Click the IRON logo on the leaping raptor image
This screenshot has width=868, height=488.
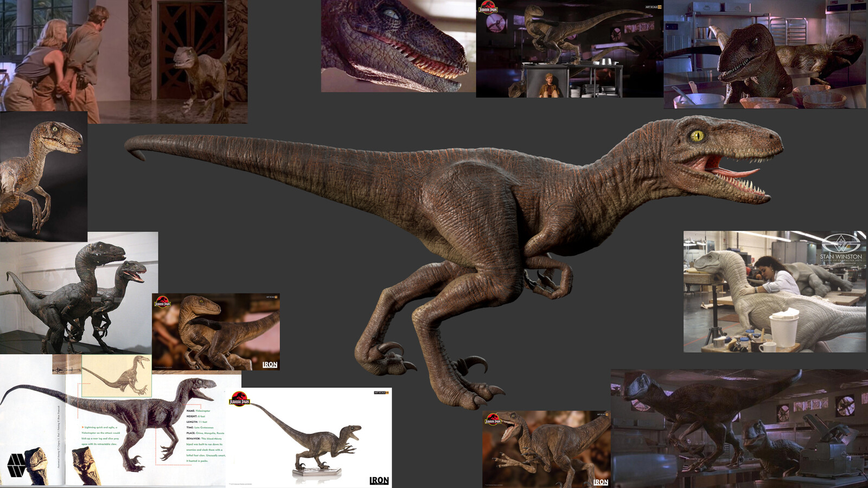pos(601,481)
